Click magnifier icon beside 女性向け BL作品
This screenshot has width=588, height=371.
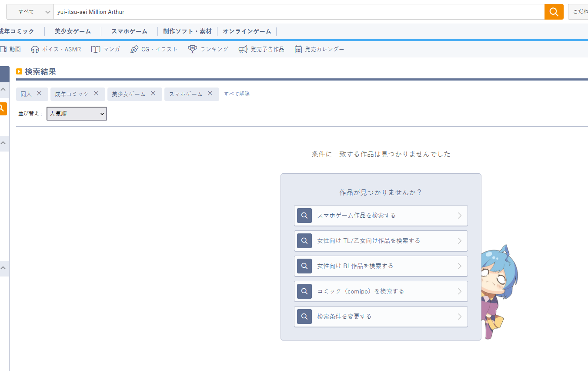pyautogui.click(x=304, y=266)
